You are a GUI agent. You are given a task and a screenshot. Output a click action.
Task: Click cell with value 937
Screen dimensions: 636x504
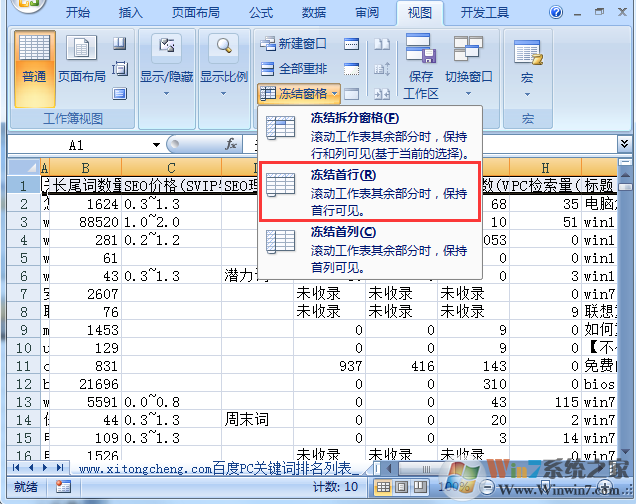pyautogui.click(x=329, y=366)
